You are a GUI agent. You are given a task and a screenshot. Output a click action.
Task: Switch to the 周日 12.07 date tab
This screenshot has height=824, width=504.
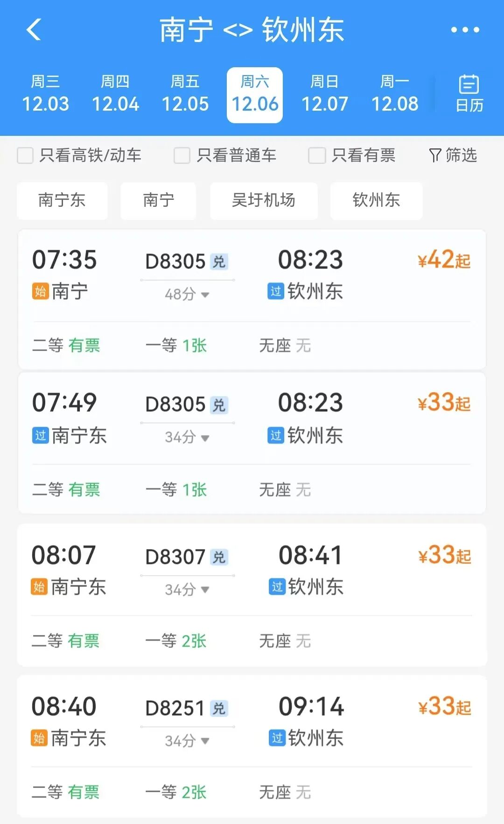pyautogui.click(x=325, y=95)
